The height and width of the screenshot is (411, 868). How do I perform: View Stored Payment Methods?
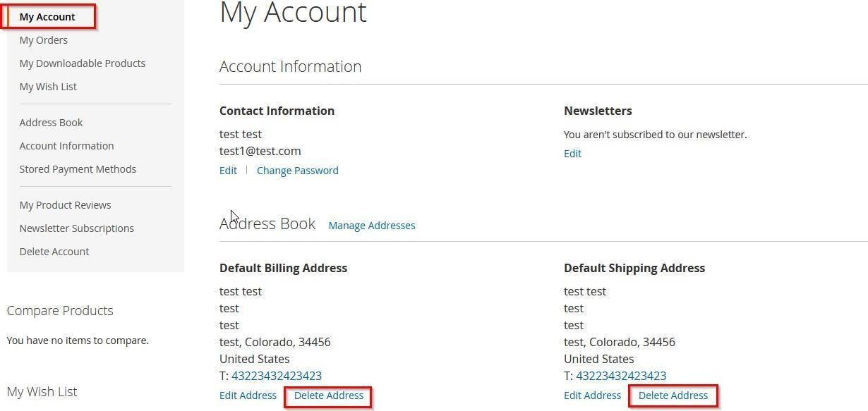[78, 169]
